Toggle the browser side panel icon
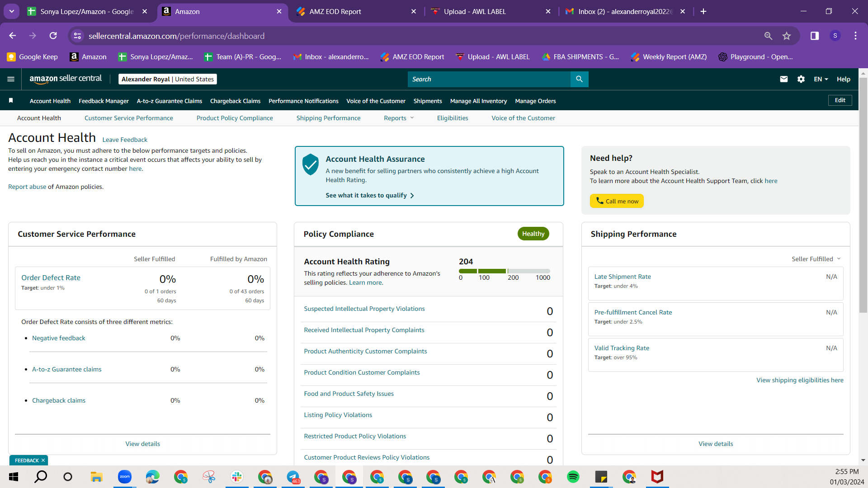This screenshot has width=868, height=488. tap(815, 36)
